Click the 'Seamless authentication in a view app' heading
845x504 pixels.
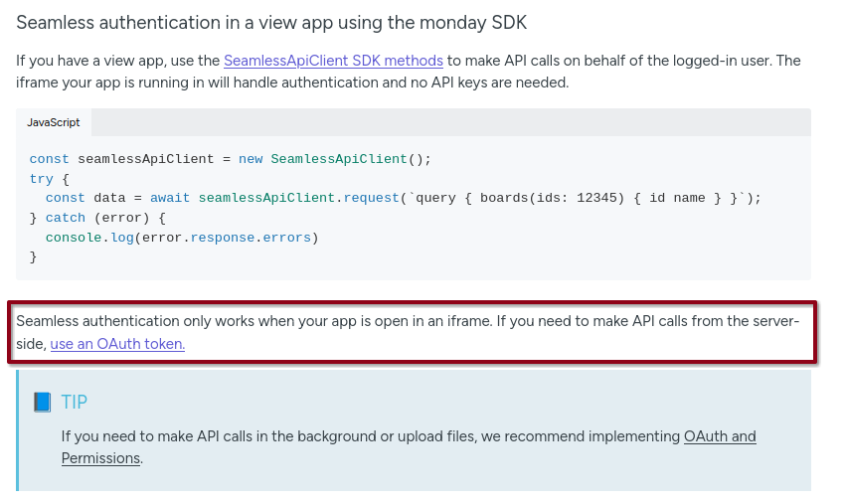[271, 23]
